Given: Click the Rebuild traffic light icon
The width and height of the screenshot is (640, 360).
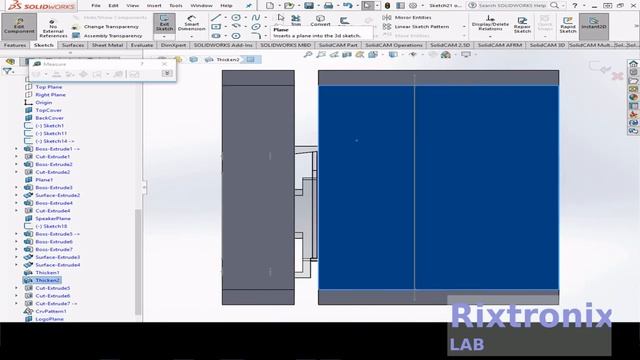Looking at the screenshot, I should [387, 6].
